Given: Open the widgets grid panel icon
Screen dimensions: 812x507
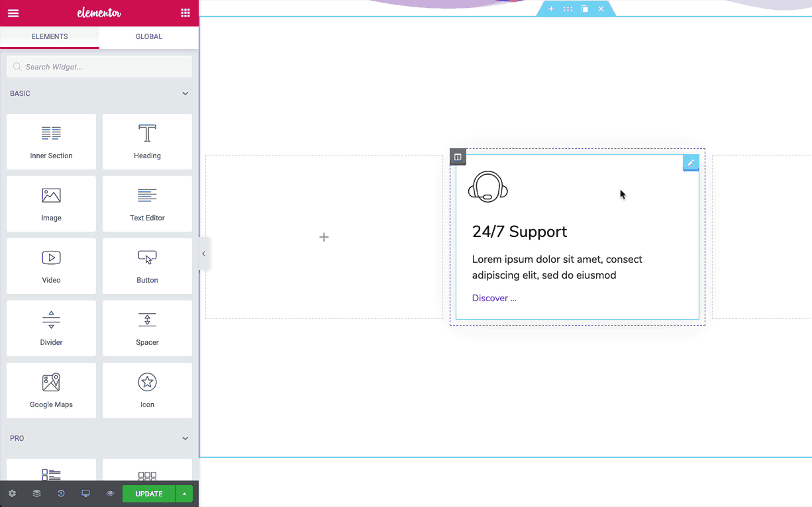Looking at the screenshot, I should pos(185,13).
